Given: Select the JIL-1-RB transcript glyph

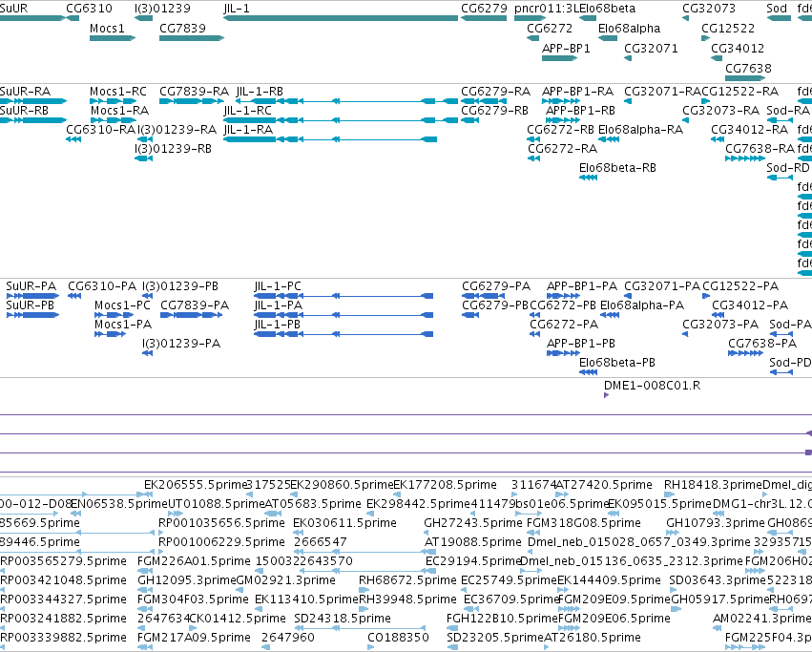Looking at the screenshot, I should 347,101.
